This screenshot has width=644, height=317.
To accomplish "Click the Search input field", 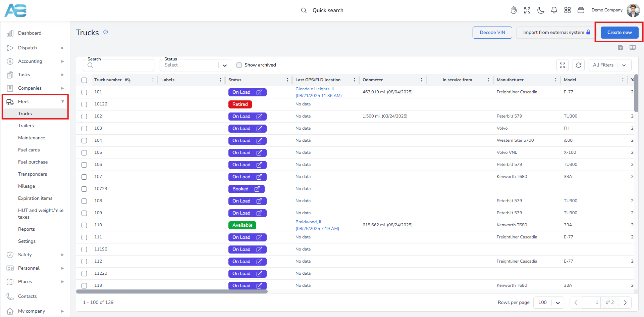I will pyautogui.click(x=118, y=65).
